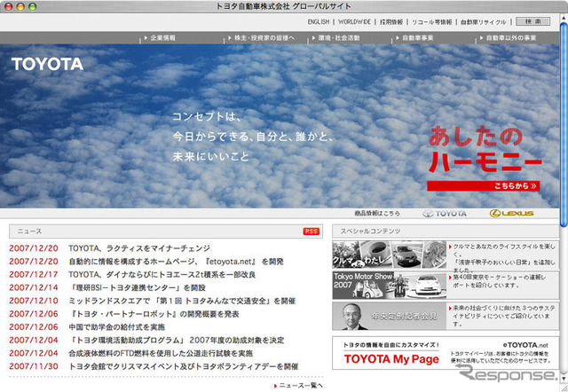Click the 年央定例記者会見 thumbnail
Viewport: 568px width, 392px height.
point(389,316)
